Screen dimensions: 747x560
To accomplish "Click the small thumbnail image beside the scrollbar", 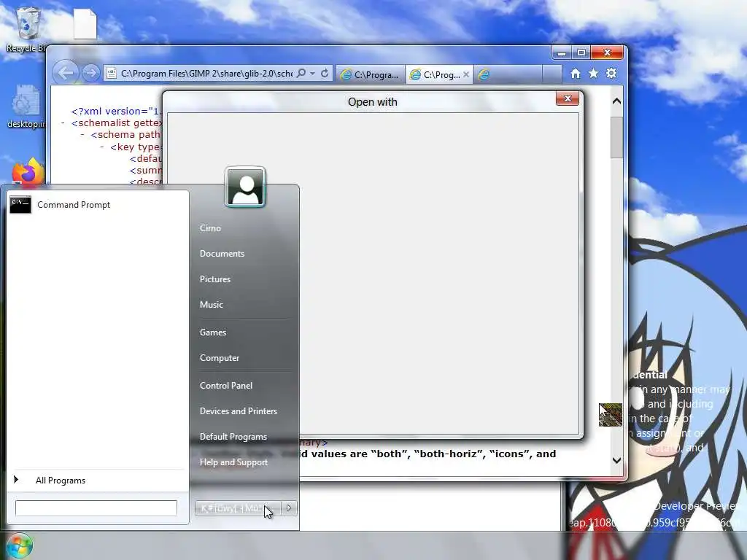I will click(x=611, y=415).
